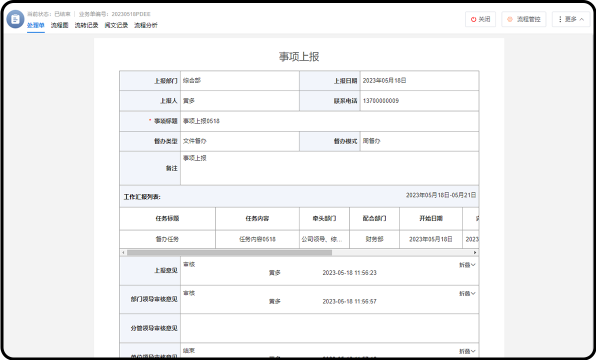
Task: Click the 当前状态 已结束 status text
Action: [49, 14]
